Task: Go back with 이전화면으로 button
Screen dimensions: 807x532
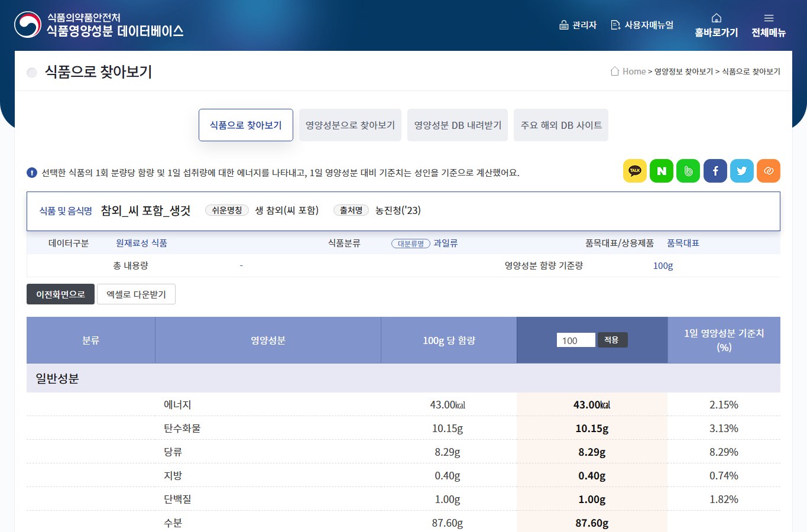Action: coord(60,294)
